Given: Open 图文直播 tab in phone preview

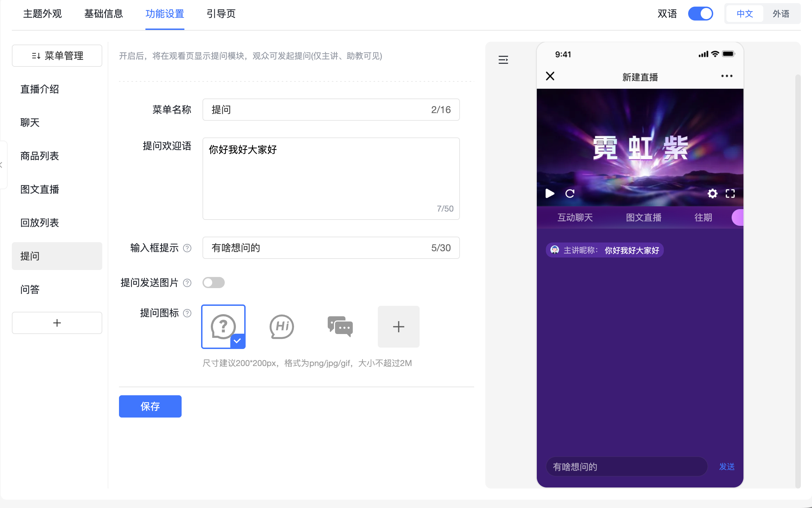Looking at the screenshot, I should point(644,217).
